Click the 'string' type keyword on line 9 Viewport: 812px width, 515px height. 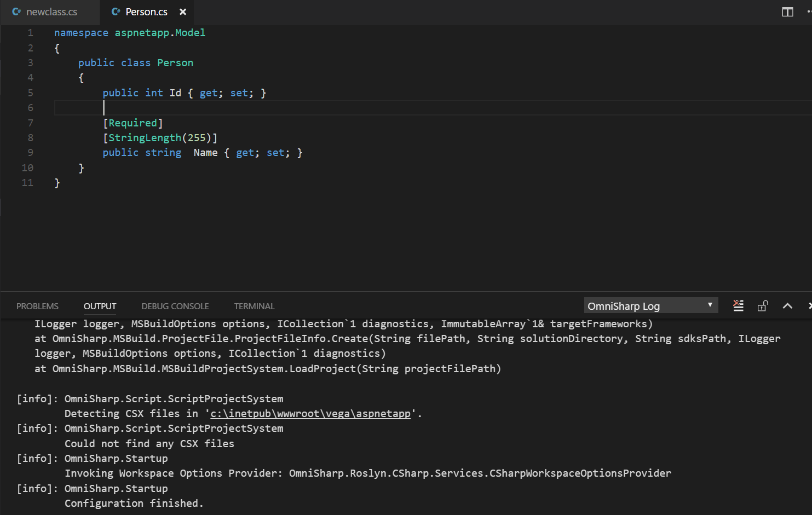pyautogui.click(x=163, y=153)
